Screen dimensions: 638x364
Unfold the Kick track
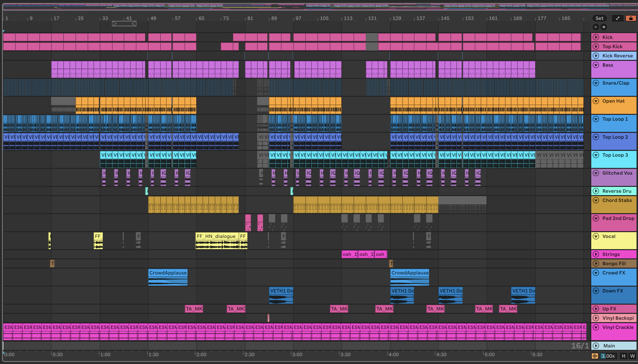coord(596,37)
